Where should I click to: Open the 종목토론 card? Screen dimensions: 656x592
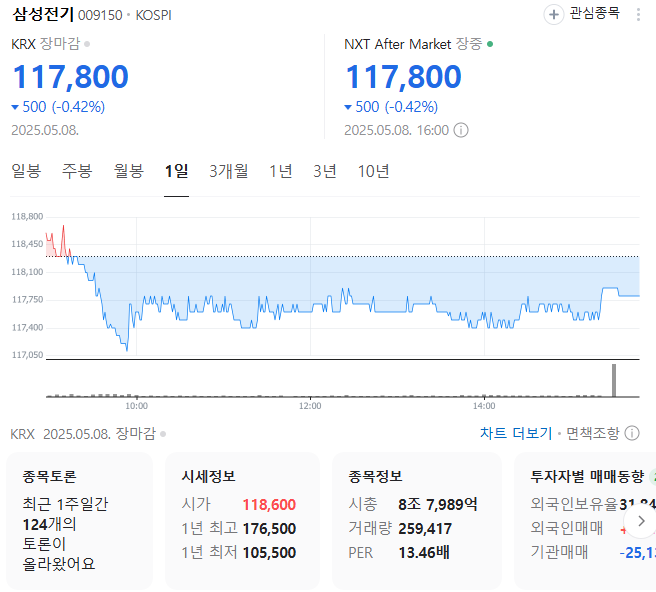[x=79, y=521]
